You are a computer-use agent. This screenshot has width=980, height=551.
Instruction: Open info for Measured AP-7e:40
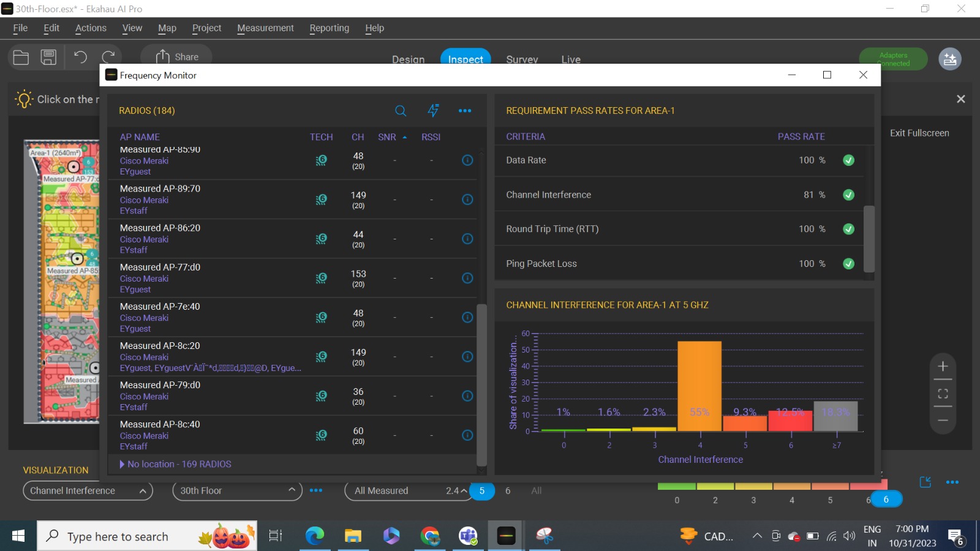point(467,317)
